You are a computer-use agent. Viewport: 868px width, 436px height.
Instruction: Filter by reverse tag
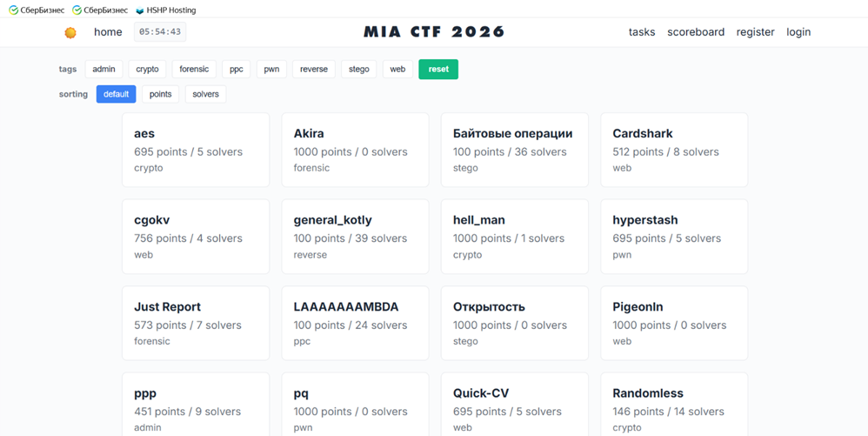[314, 70]
